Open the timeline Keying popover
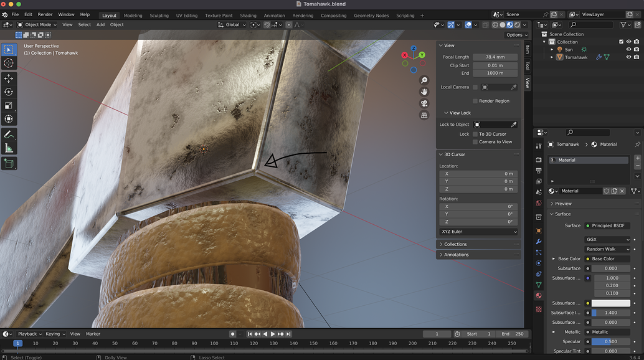Viewport: 644px width, 360px height. [55, 334]
